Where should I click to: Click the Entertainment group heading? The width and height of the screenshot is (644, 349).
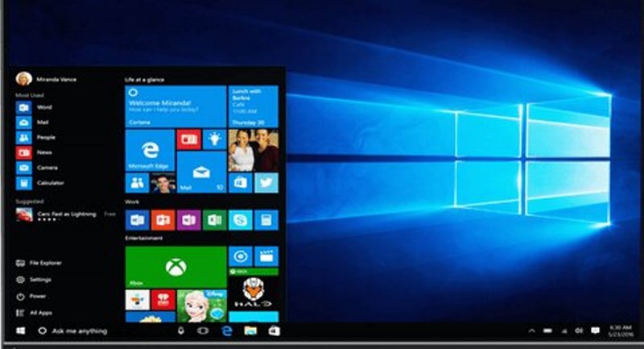[x=143, y=239]
